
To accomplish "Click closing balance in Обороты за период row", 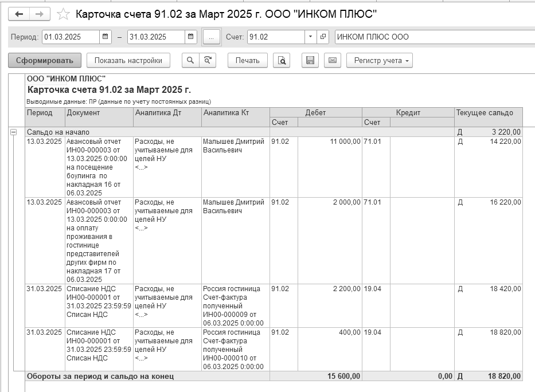I will [504, 376].
